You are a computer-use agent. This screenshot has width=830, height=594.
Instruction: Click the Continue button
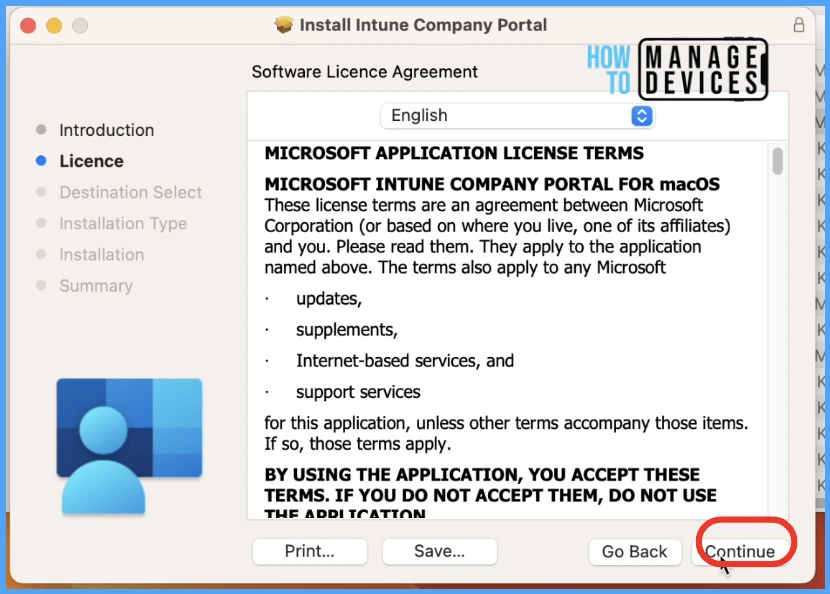(739, 551)
